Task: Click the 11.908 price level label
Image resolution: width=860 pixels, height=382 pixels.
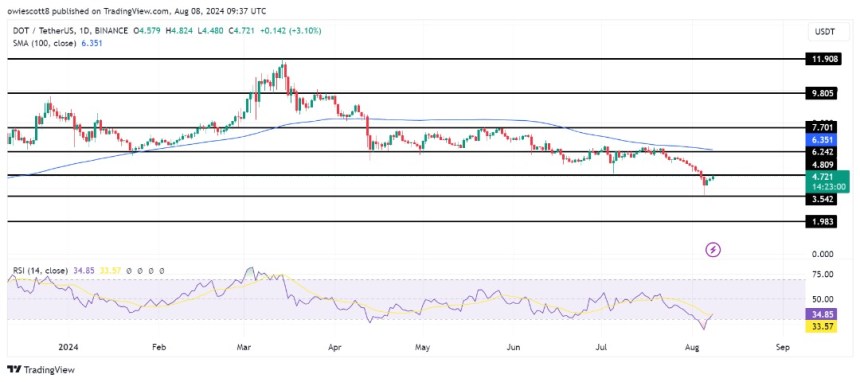Action: [822, 59]
